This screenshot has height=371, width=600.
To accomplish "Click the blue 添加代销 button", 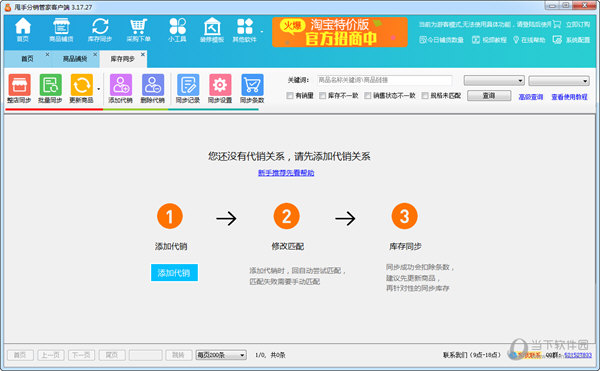I will [174, 273].
